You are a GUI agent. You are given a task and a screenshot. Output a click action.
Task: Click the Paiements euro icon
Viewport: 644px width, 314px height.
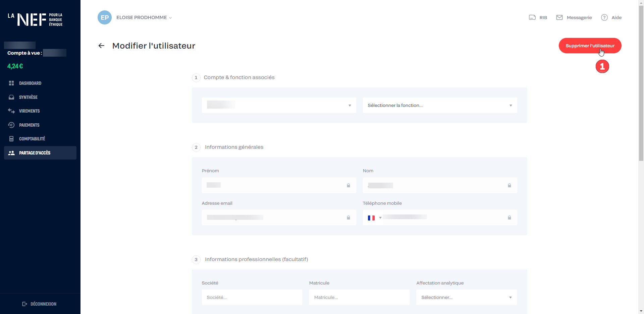click(11, 125)
